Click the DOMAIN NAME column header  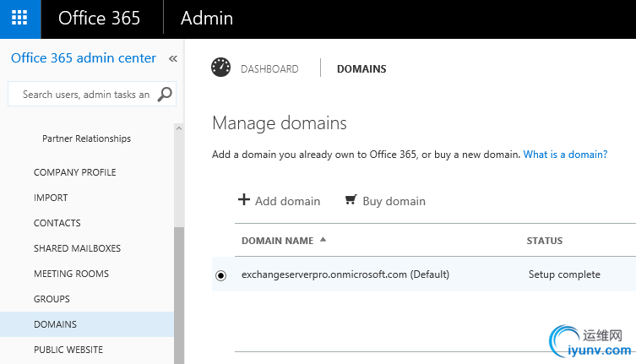(277, 241)
